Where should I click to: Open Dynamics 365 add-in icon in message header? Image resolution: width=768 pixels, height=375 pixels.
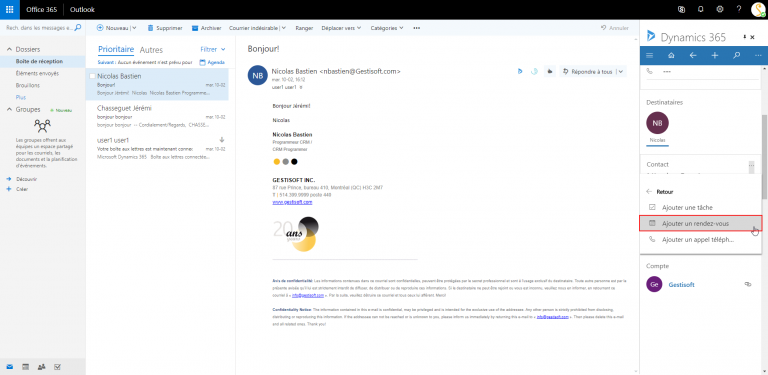coord(520,71)
